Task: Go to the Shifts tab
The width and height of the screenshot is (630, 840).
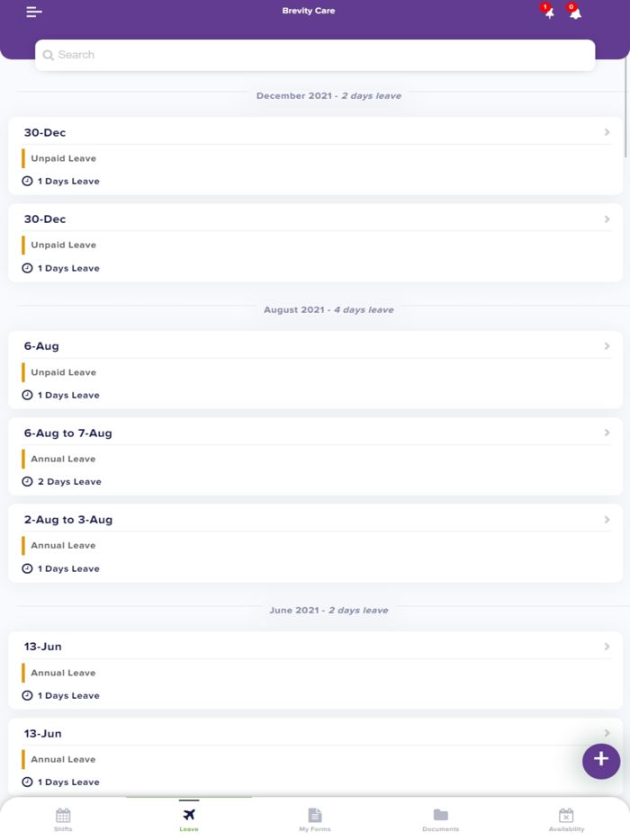Action: (63, 818)
